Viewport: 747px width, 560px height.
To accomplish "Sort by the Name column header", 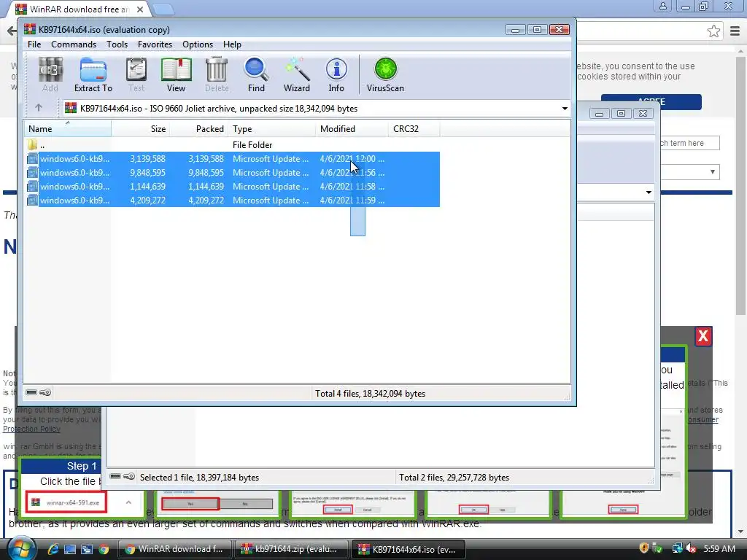I will coord(68,128).
